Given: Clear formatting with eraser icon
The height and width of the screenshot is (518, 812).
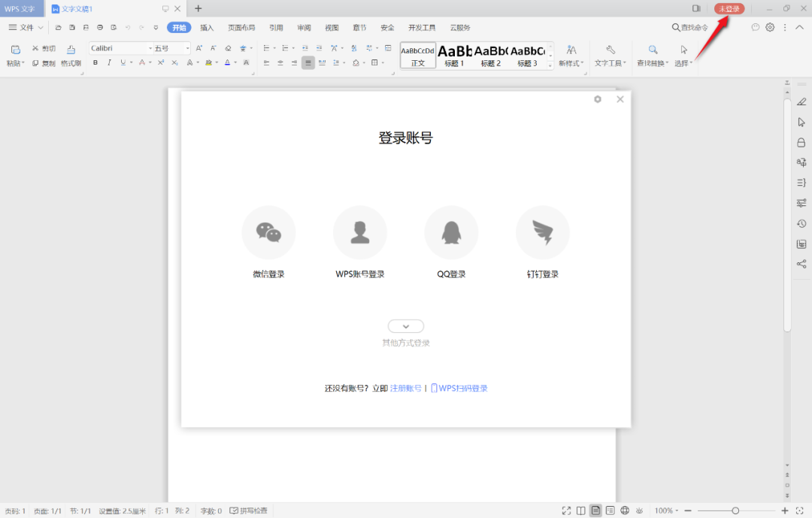Looking at the screenshot, I should pyautogui.click(x=228, y=48).
